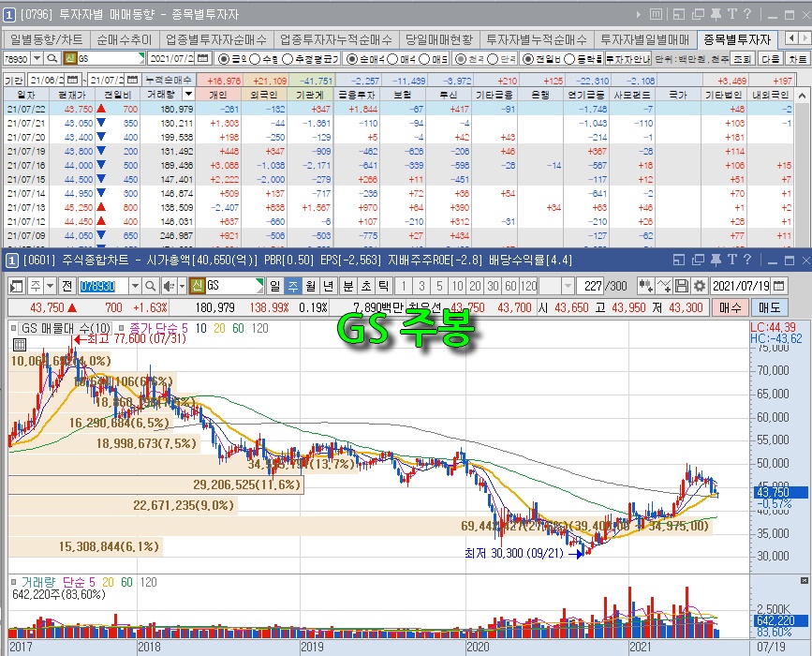Select the 순매수 radio button
Screen dimensions: 812x656
(352, 59)
